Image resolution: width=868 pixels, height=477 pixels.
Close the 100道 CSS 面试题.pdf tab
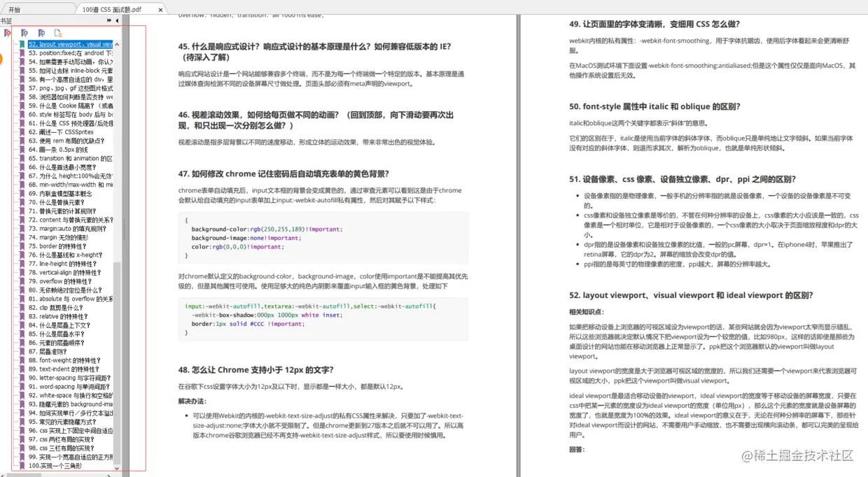coord(161,10)
